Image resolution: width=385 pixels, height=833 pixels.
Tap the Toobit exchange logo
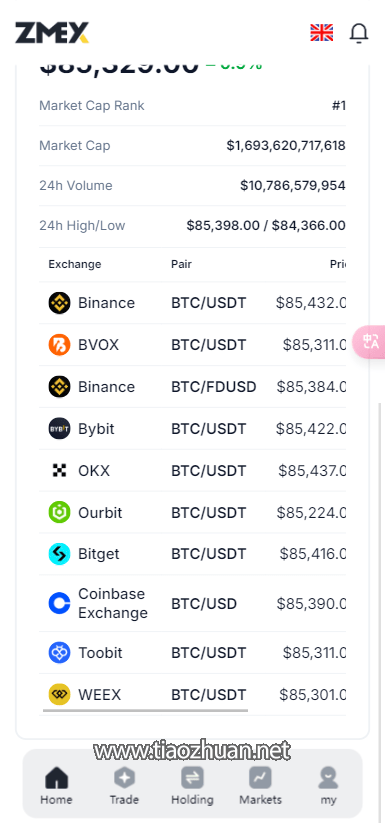coord(59,652)
